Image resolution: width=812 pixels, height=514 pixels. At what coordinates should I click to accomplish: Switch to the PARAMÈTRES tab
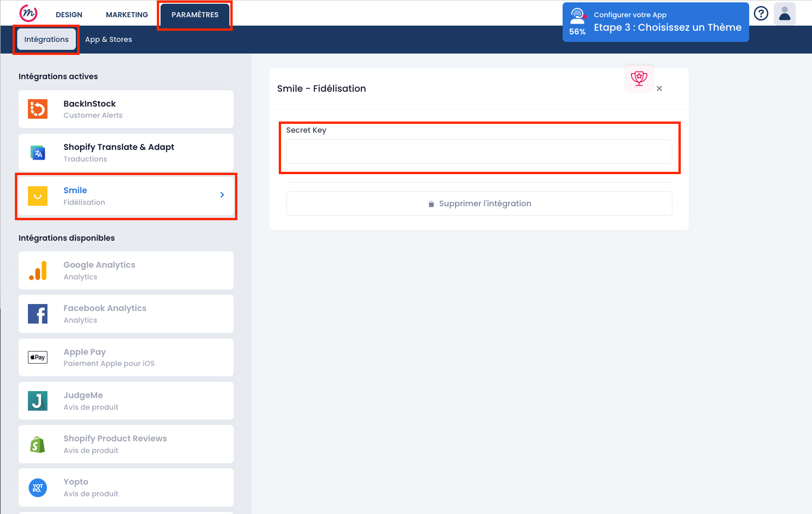[x=195, y=14]
